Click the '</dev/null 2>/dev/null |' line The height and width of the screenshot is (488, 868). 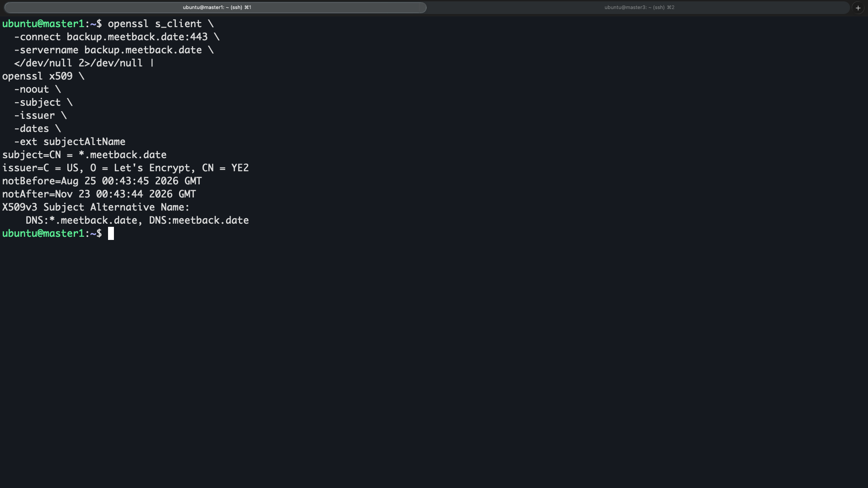click(84, 63)
